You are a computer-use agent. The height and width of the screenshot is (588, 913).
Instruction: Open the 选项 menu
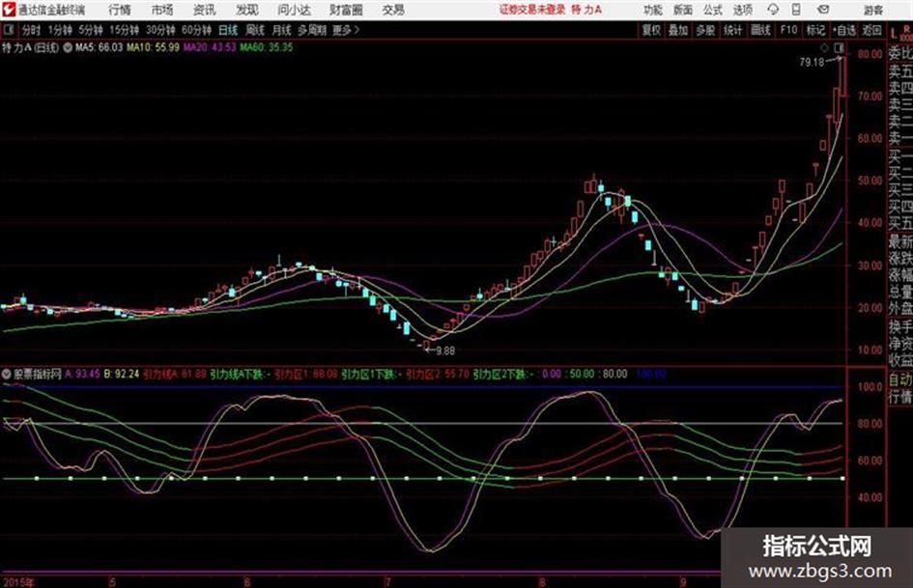742,10
